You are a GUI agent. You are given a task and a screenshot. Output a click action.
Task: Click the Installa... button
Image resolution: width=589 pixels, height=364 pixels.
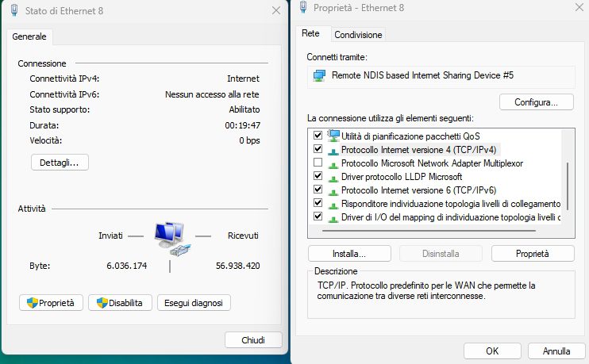coord(349,254)
